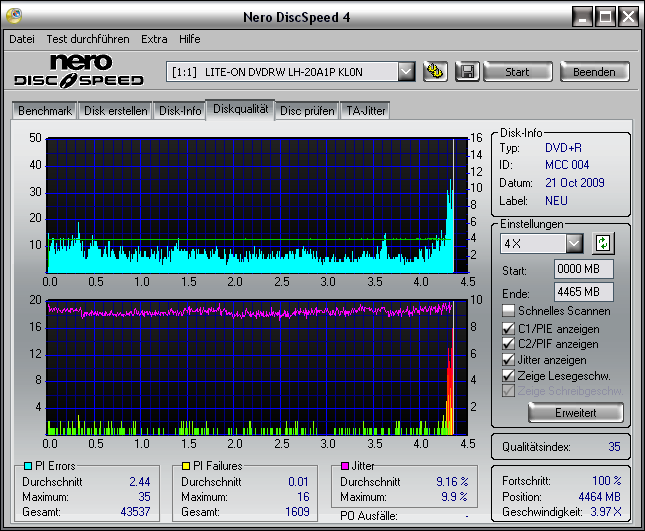Click the yellow PI Failures legend square

click(x=186, y=466)
